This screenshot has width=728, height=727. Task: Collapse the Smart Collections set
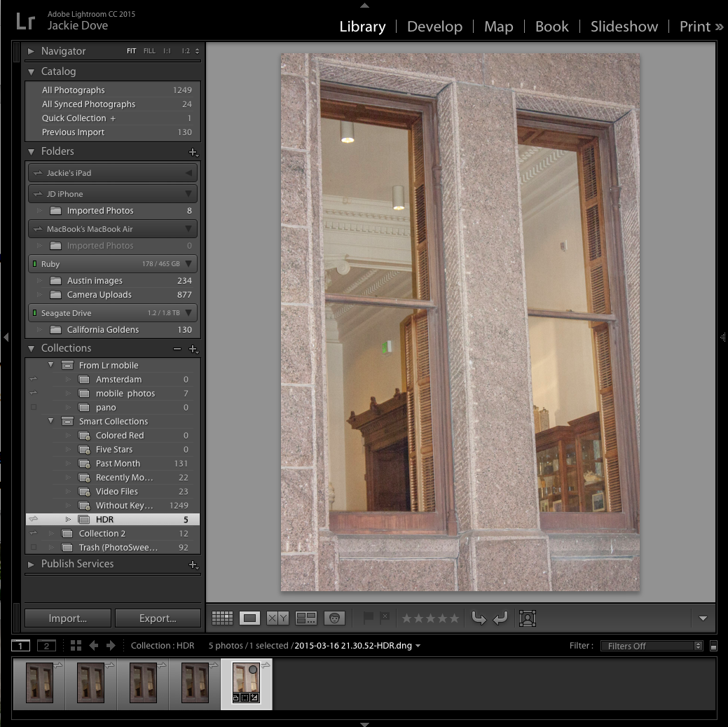[50, 421]
